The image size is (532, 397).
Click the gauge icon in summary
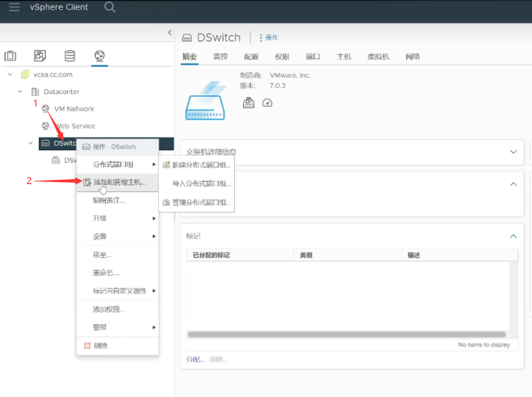(267, 103)
